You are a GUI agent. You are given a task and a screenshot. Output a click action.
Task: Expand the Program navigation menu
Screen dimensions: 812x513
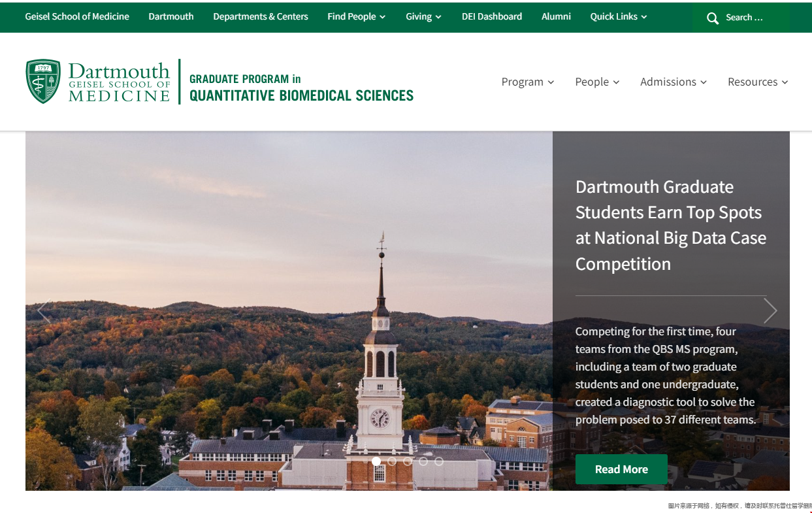528,82
